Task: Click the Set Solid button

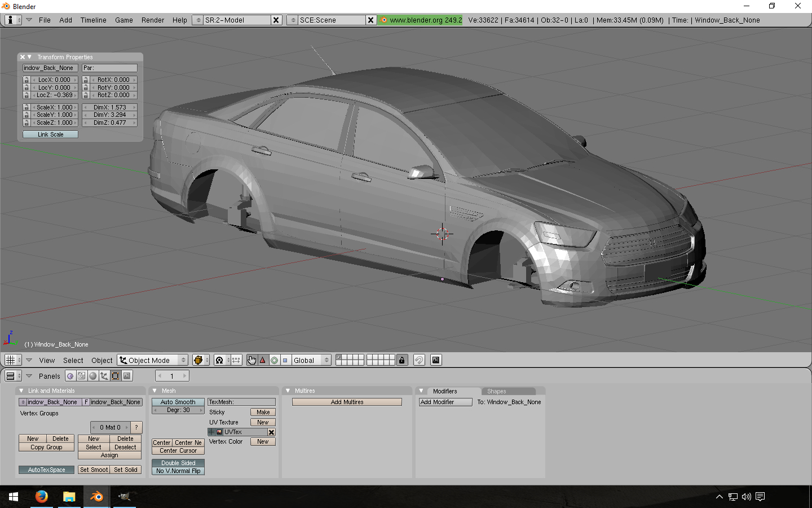Action: click(126, 470)
